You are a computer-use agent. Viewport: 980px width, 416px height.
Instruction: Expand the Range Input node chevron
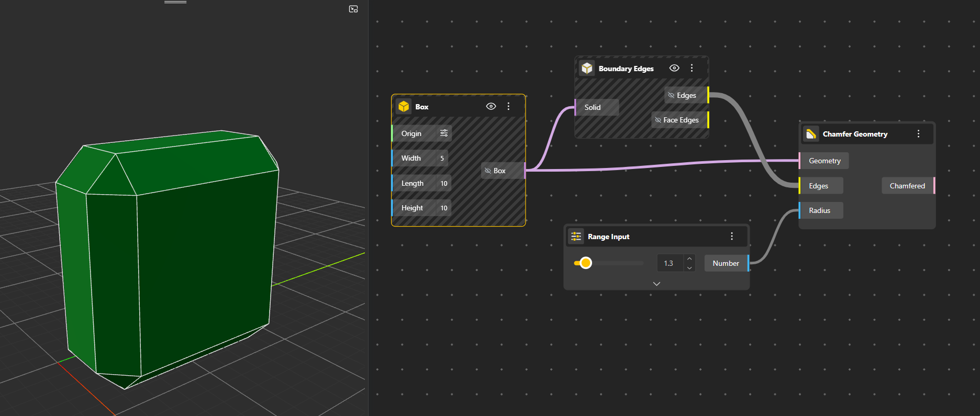tap(656, 284)
